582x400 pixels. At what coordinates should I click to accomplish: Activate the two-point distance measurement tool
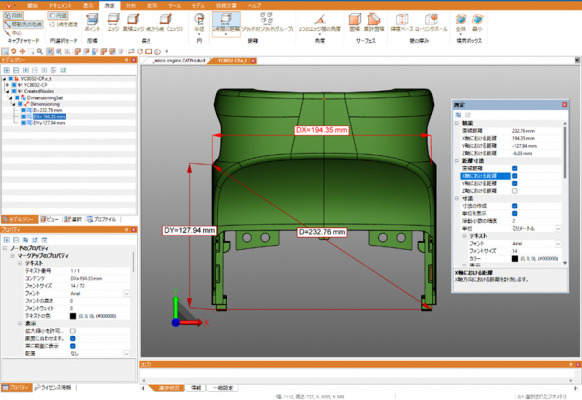click(x=226, y=23)
